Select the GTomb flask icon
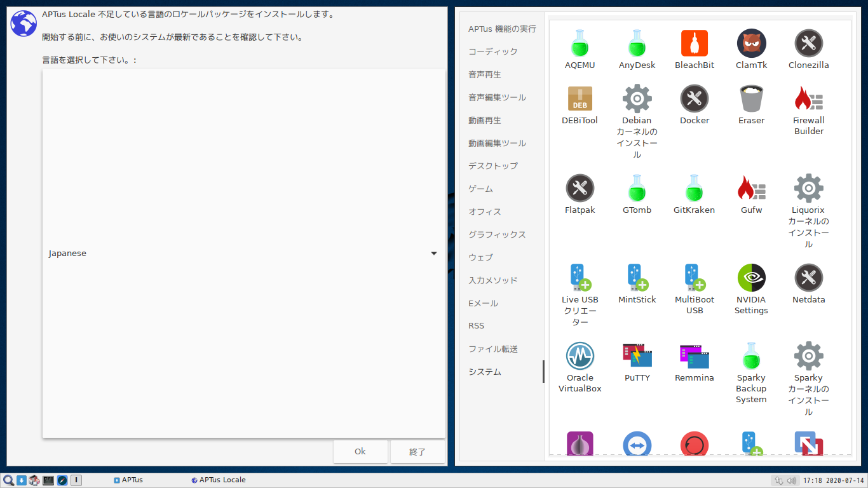The height and width of the screenshot is (488, 868). [x=637, y=188]
